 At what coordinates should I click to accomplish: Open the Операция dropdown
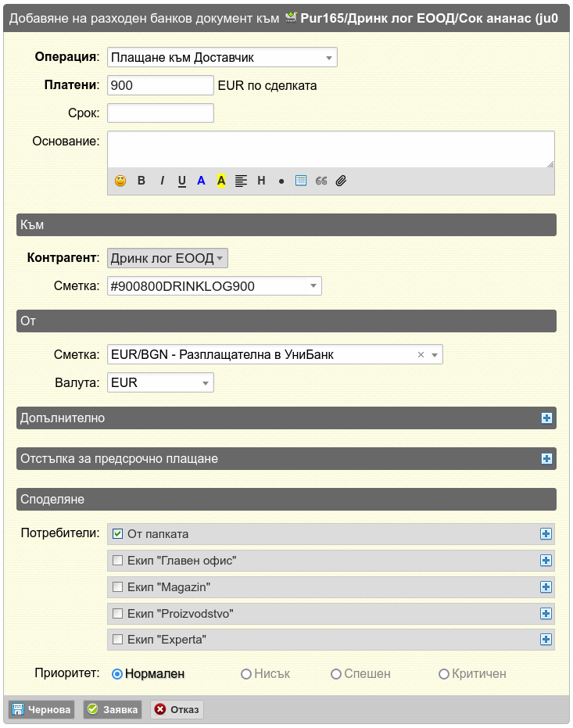222,58
